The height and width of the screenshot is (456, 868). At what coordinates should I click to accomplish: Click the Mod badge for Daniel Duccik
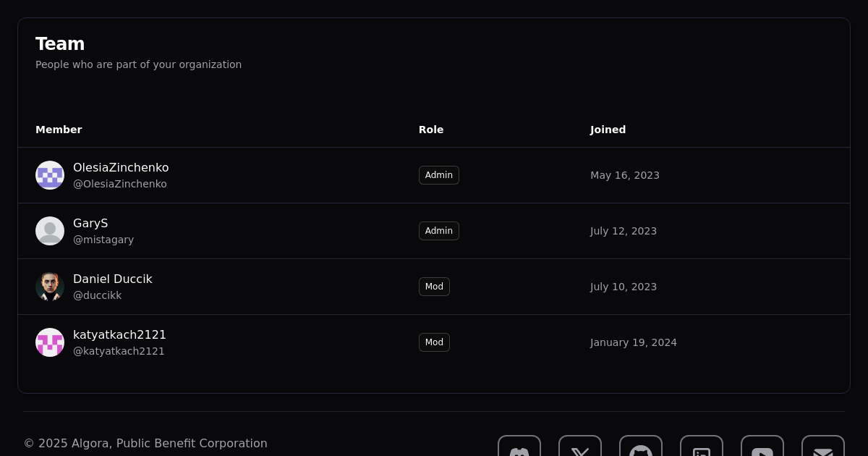(x=434, y=287)
